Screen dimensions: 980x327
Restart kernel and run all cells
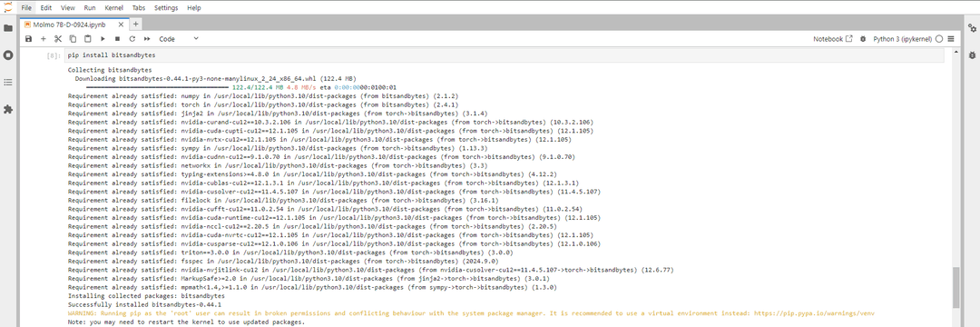point(147,39)
